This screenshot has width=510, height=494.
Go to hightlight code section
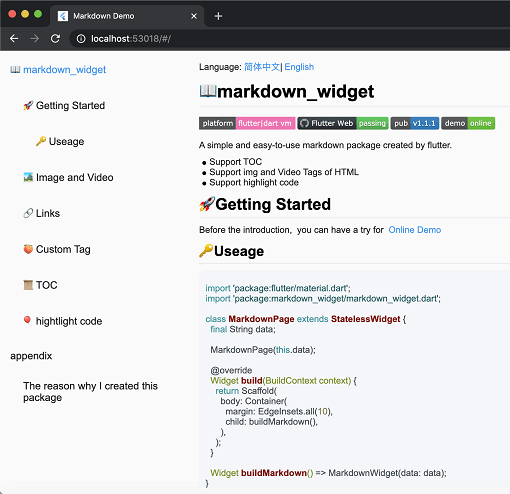(x=69, y=321)
